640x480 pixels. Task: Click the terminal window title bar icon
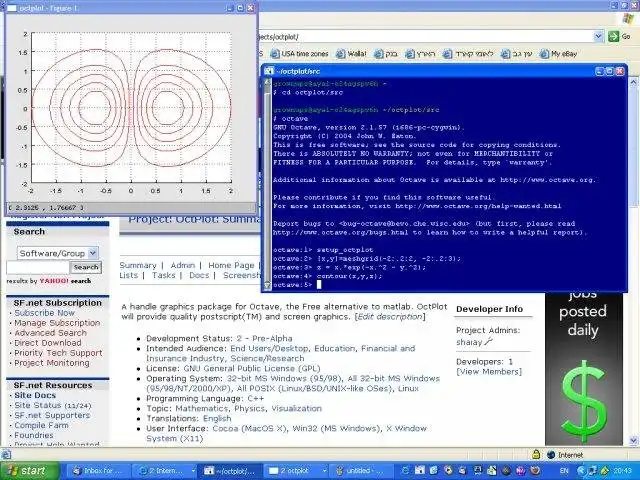click(x=269, y=71)
